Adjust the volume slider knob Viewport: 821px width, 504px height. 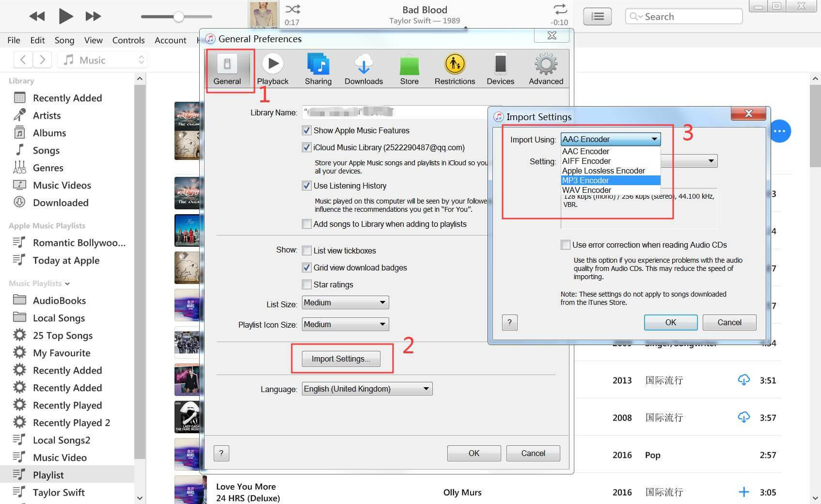(178, 16)
